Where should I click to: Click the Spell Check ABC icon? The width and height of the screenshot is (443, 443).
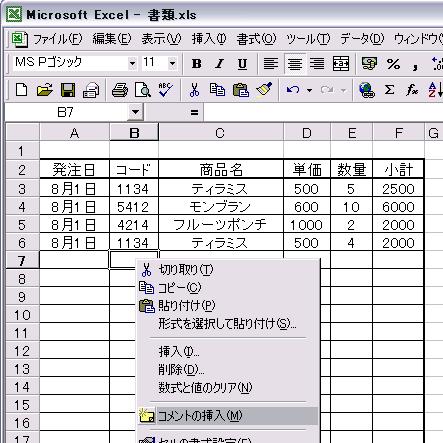coord(165,90)
